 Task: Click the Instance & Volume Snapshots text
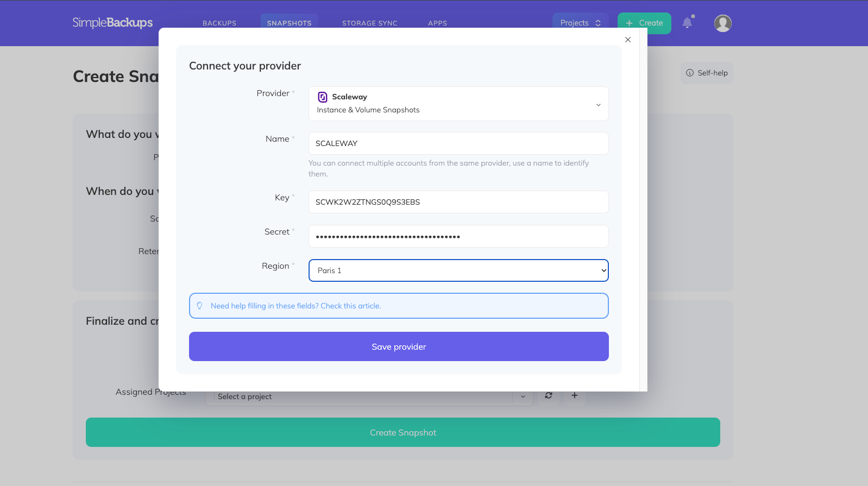click(x=368, y=110)
